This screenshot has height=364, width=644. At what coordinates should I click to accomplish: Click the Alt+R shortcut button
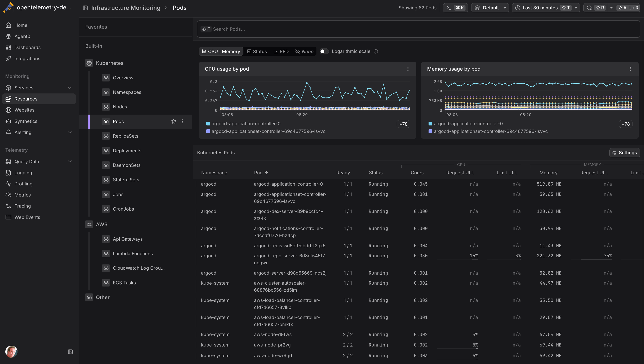click(628, 8)
